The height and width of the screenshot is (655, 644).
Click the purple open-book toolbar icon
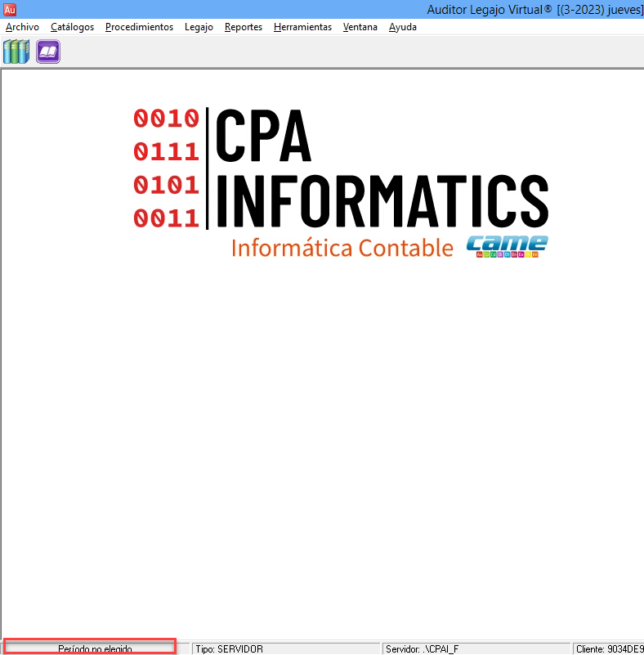[x=48, y=52]
